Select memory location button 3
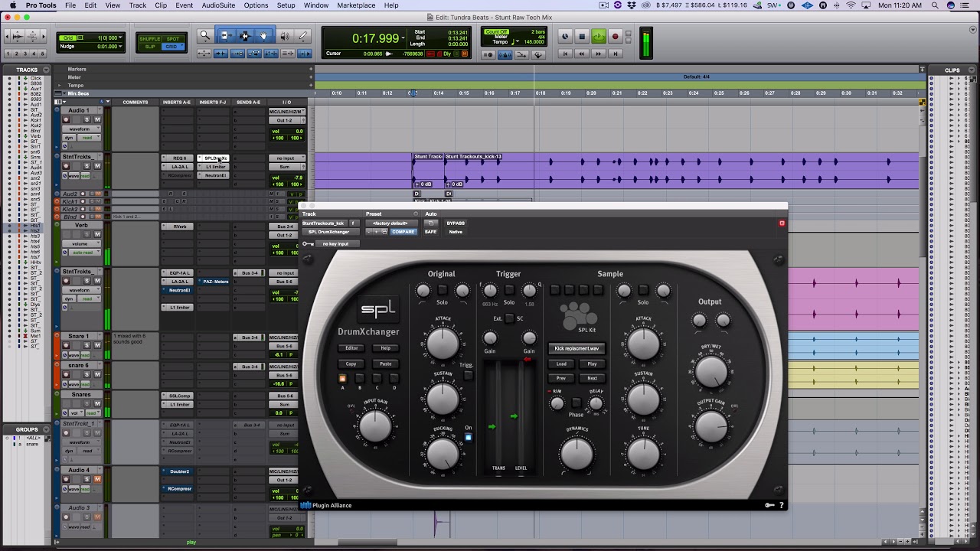Viewport: 980px width, 551px height. 25,54
